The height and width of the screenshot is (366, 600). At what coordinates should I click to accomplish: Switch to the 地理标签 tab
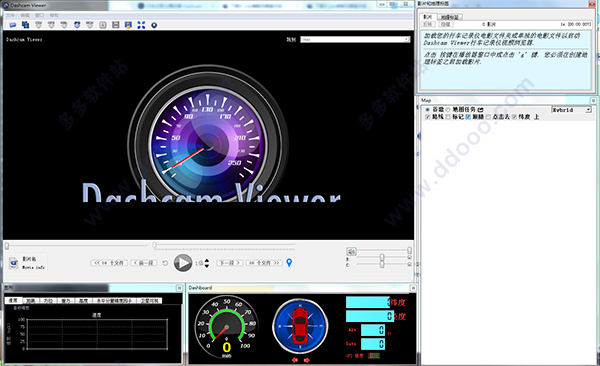pos(450,17)
